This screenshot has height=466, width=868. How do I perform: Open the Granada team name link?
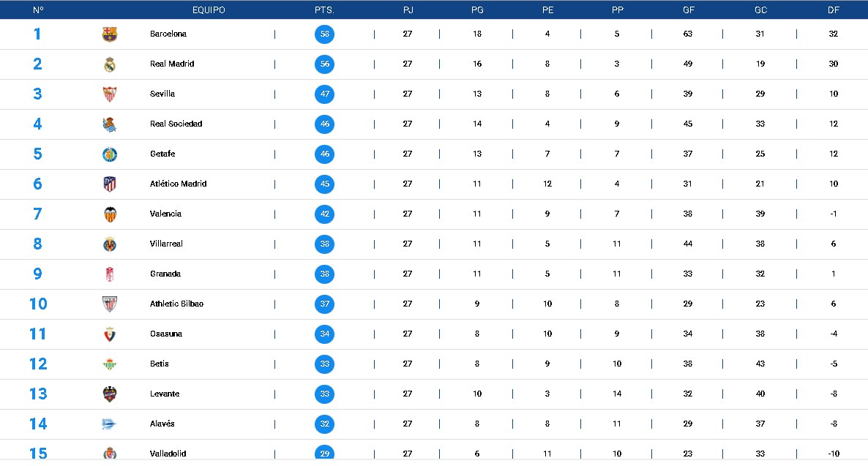165,274
